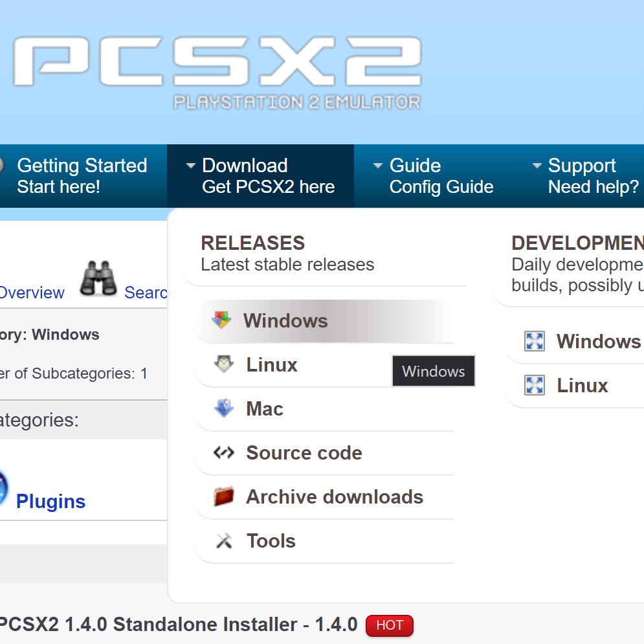Click the RELEASES heading
Viewport: 644px width, 644px height.
(253, 243)
